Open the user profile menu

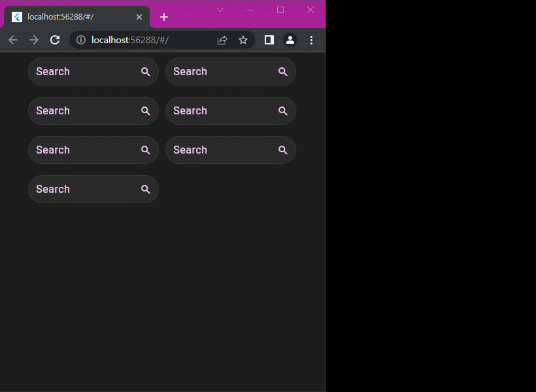pyautogui.click(x=290, y=40)
